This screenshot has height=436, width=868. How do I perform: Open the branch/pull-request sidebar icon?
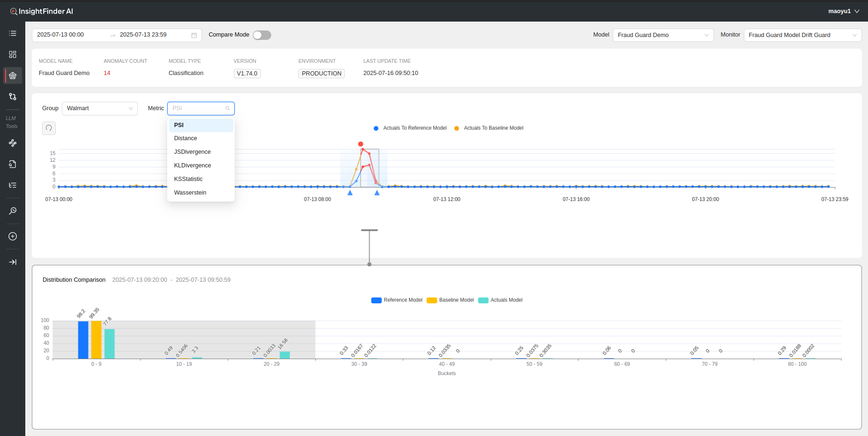pos(13,97)
